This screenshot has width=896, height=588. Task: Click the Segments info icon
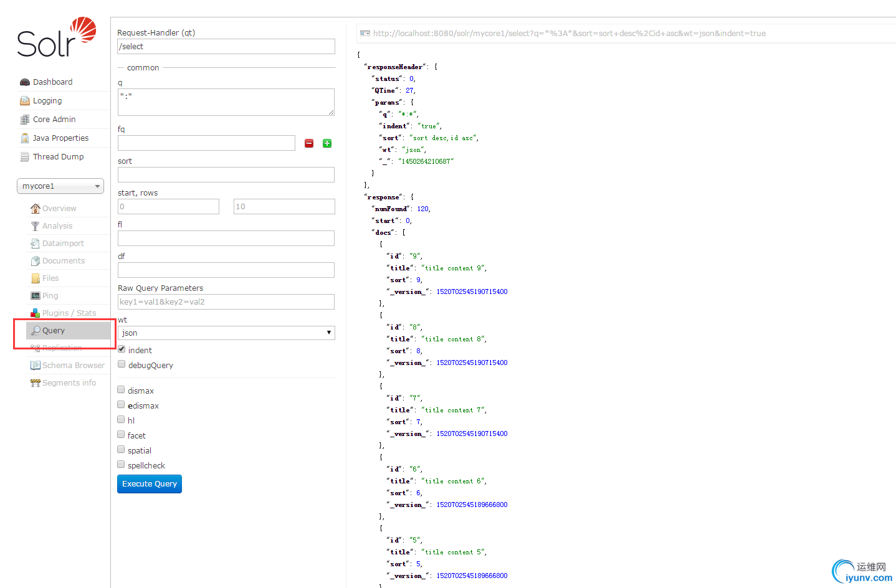point(36,382)
